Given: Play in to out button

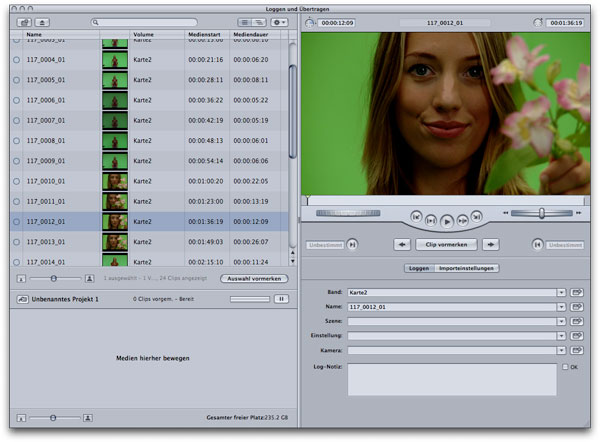Looking at the screenshot, I should [x=431, y=220].
